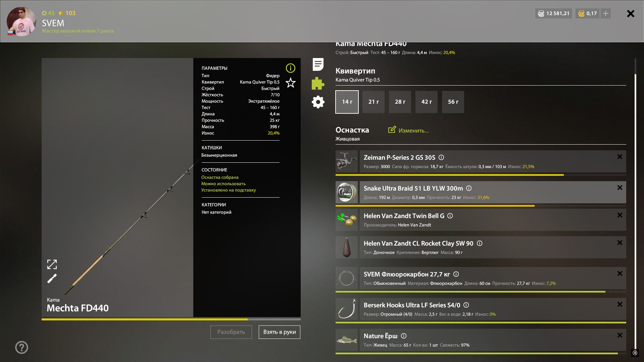Screen dimensions: 644x362
Task: Show info for Snake Ultra Braid line
Action: pos(469,188)
